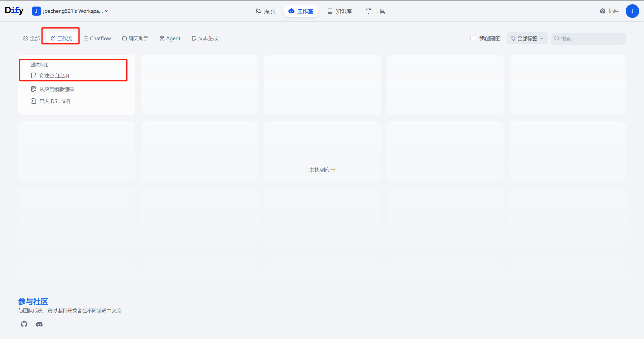Click the Dify logo
The height and width of the screenshot is (339, 644).
tap(14, 11)
